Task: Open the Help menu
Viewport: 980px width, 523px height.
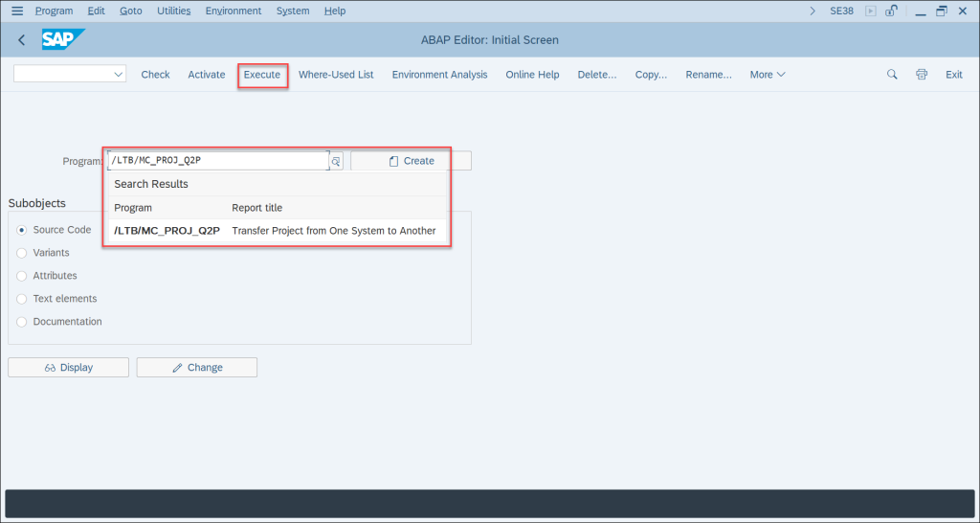Action: tap(335, 11)
